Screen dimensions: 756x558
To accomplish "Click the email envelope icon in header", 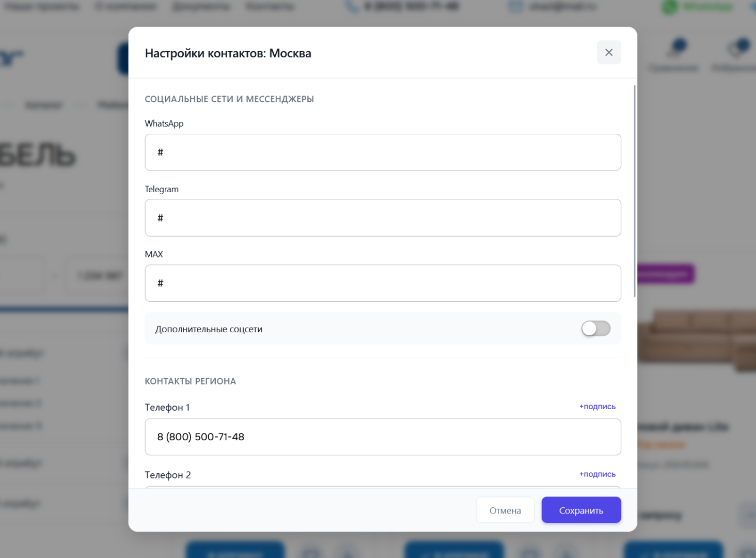I will 515,7.
